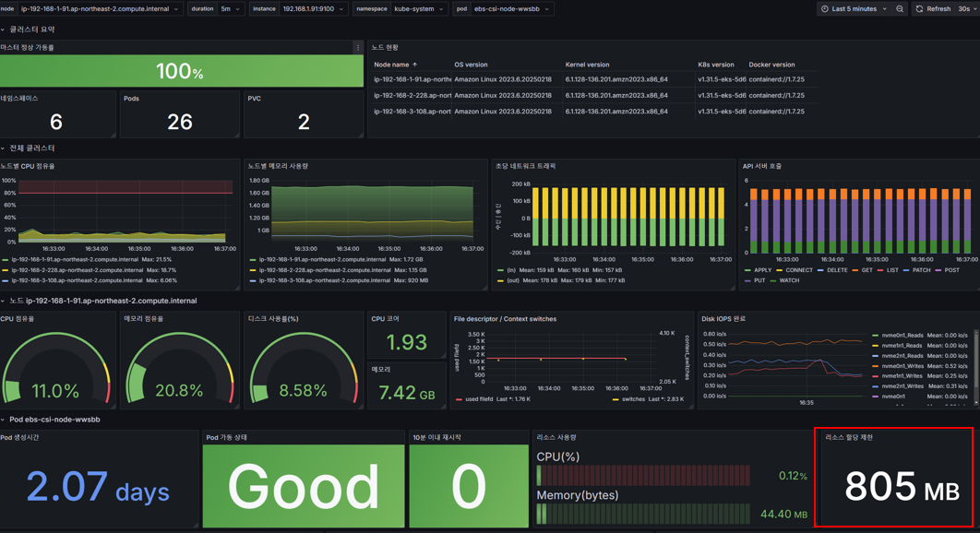This screenshot has height=533, width=980.
Task: Open Disk IOPS 완료 panel title menu
Action: point(723,319)
